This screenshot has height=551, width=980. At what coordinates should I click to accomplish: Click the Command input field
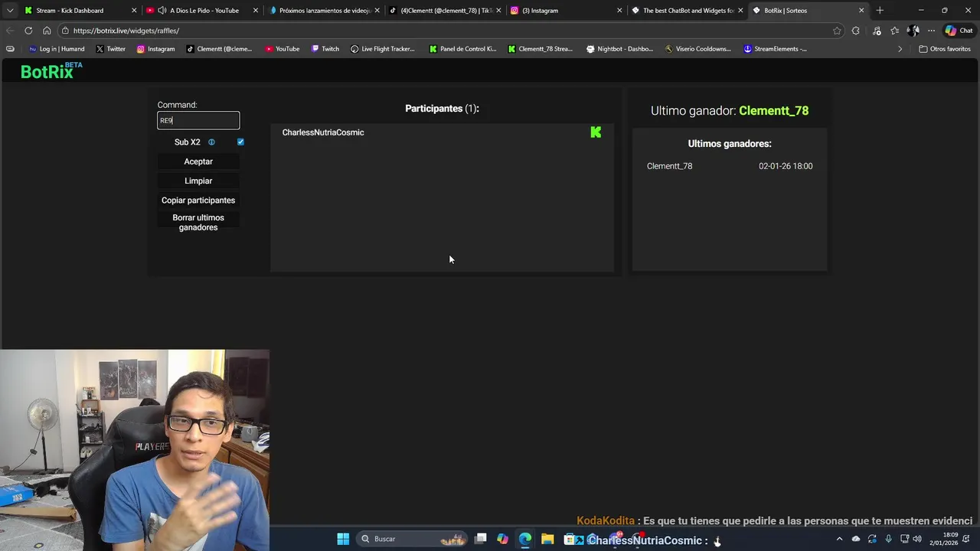point(198,120)
